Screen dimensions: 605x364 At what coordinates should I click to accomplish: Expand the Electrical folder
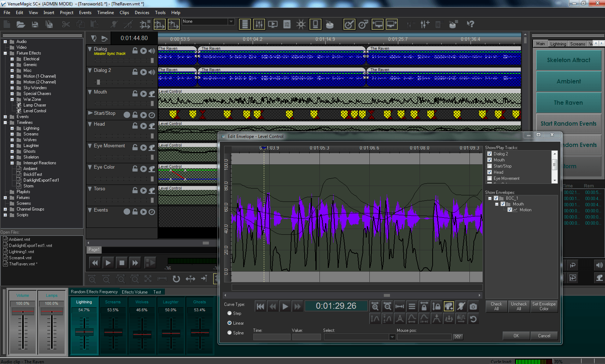pyautogui.click(x=12, y=59)
